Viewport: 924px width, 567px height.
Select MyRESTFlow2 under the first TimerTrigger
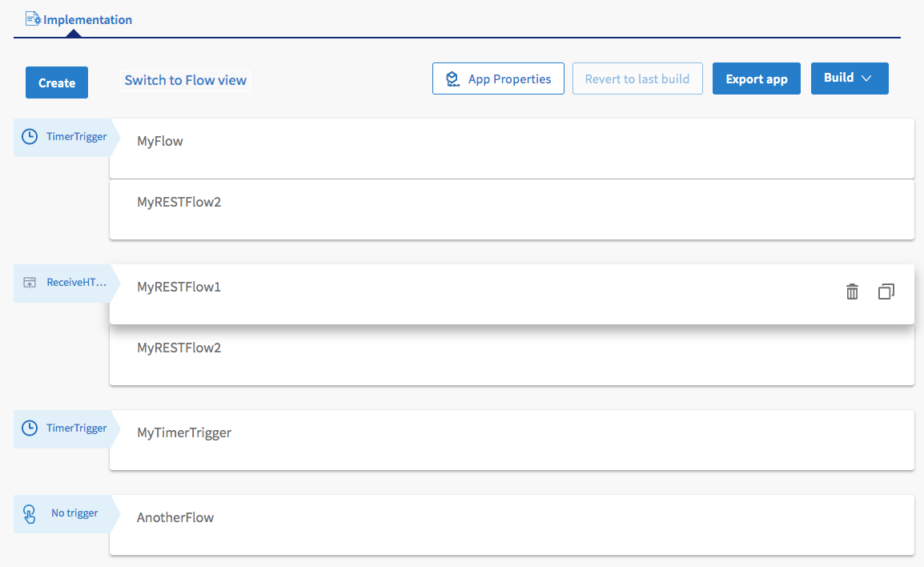point(179,203)
